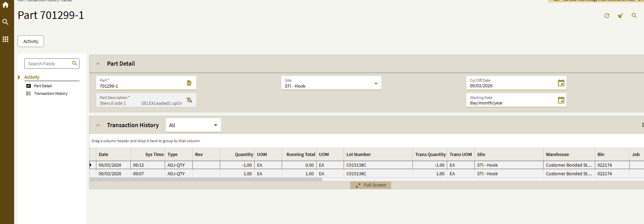The image size is (644, 224).
Task: Open the search icon at top right
Action: 634,16
